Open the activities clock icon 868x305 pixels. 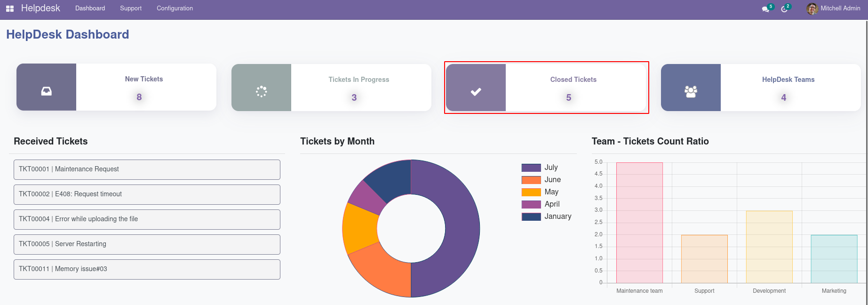[x=784, y=9]
